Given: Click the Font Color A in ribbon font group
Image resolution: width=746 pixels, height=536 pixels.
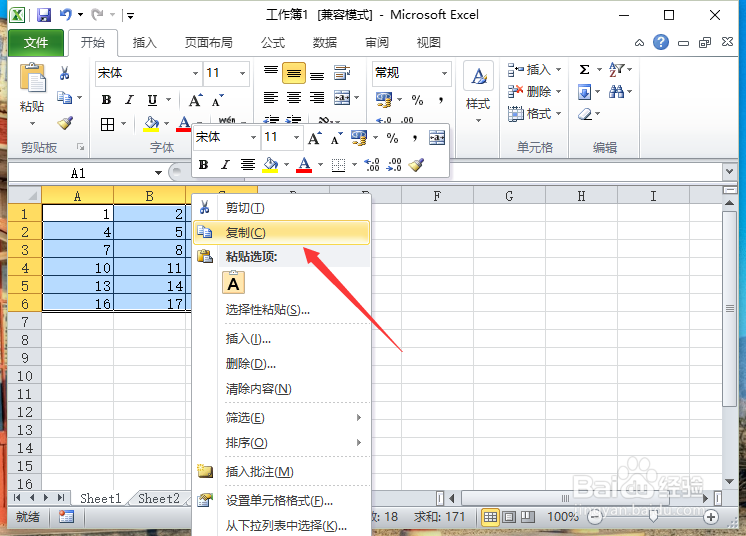Looking at the screenshot, I should [184, 124].
